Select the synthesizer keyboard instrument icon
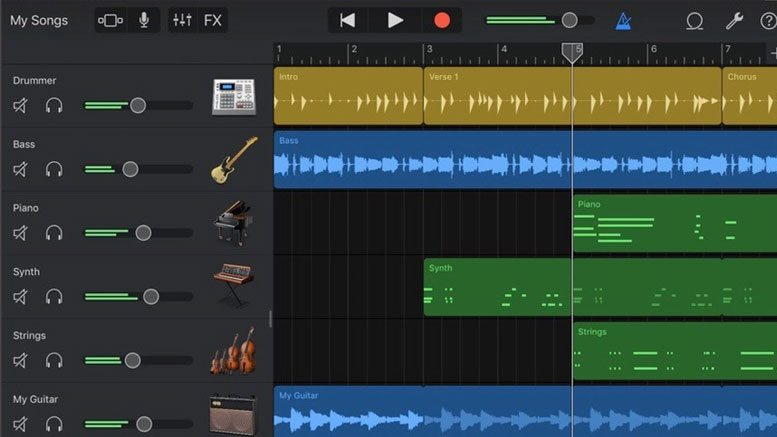 pyautogui.click(x=233, y=285)
